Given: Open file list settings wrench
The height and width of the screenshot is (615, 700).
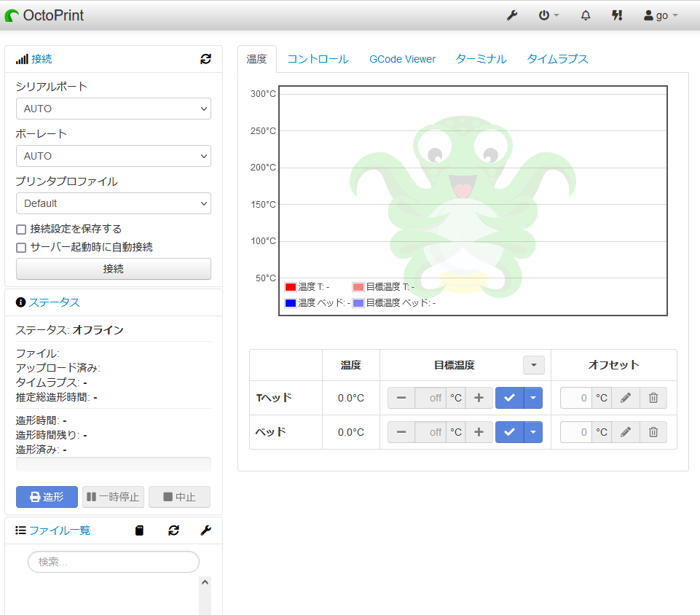Looking at the screenshot, I should pos(206,530).
